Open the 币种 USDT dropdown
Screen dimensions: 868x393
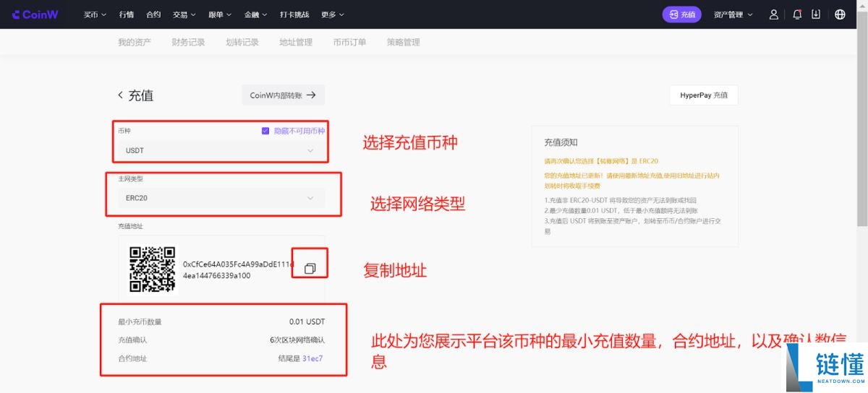221,150
